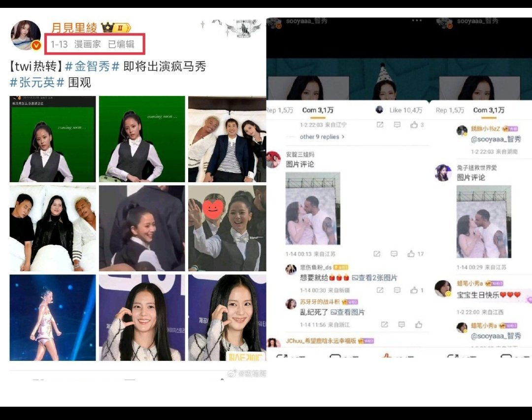
Task: Open image in 安腚三娃妈 comment
Action: point(313,208)
